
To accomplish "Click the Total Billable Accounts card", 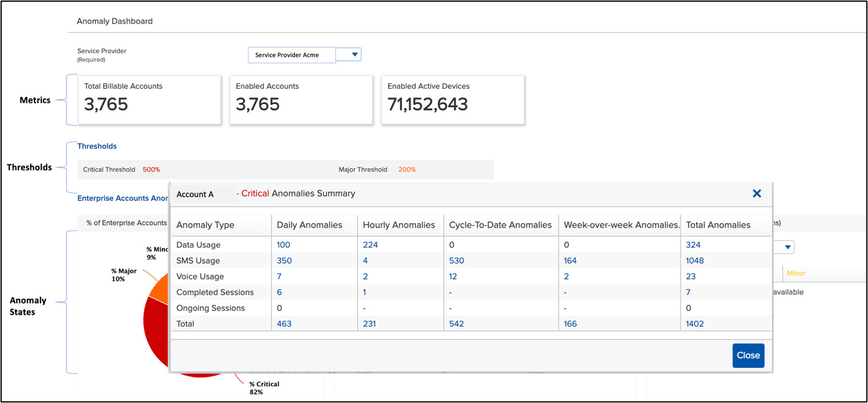I will [149, 100].
